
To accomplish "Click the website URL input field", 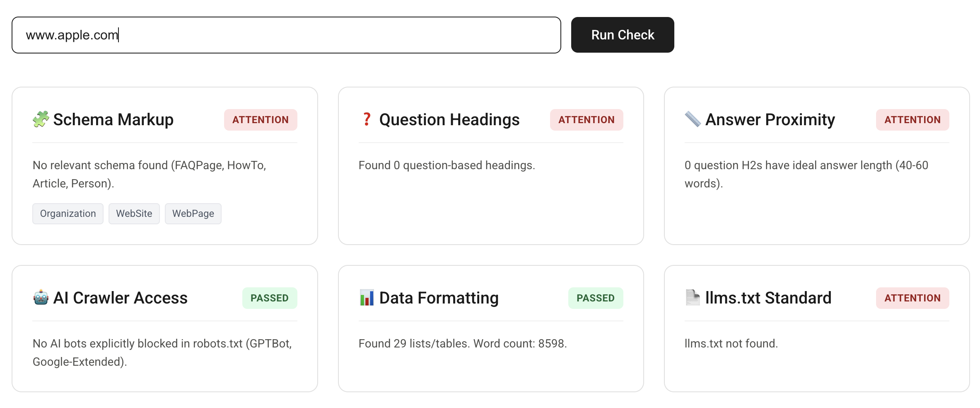I will (x=286, y=35).
